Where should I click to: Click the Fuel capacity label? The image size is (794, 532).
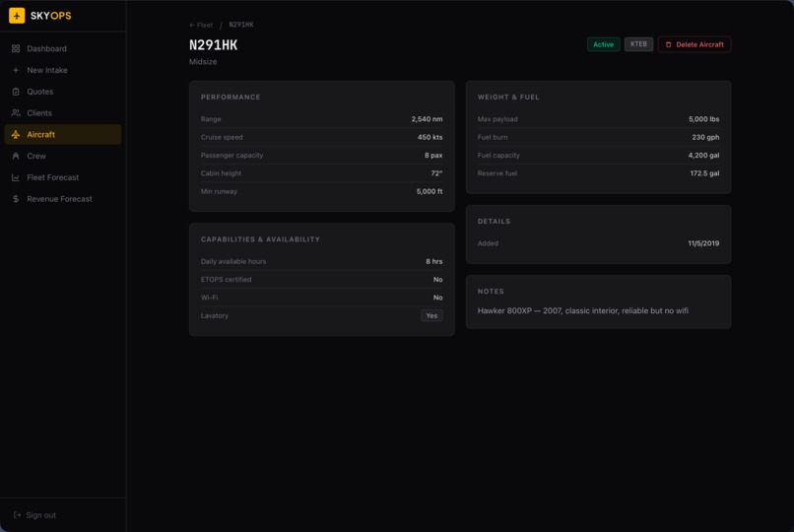click(x=498, y=156)
